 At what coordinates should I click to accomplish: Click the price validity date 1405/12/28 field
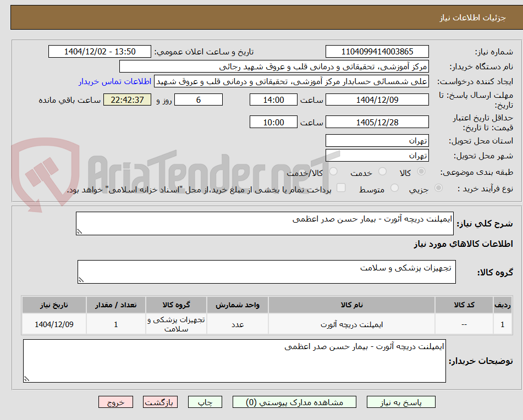tap(377, 122)
